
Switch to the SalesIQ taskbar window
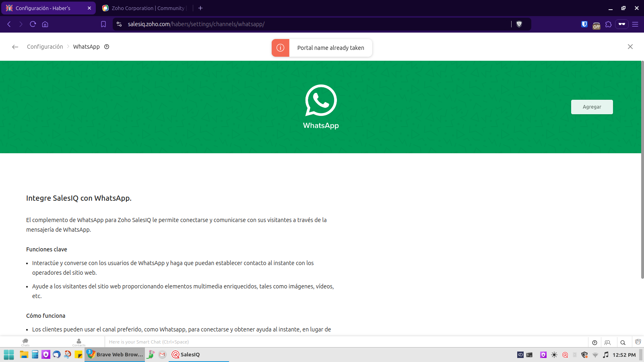(199, 354)
